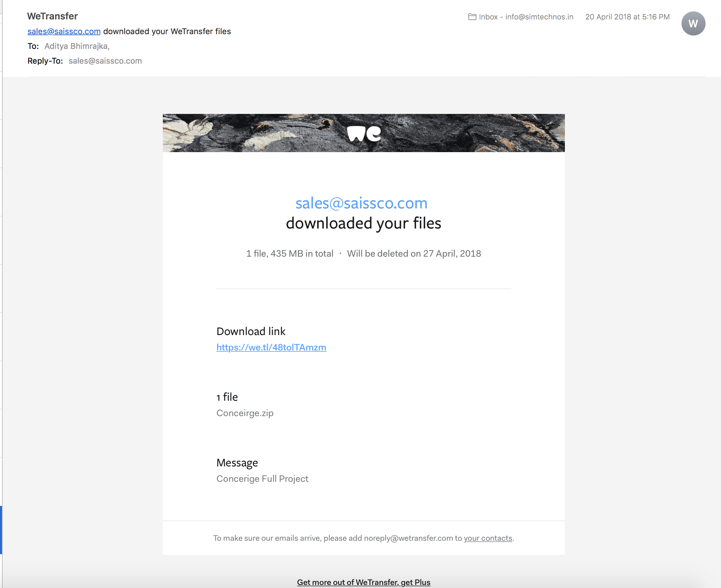The height and width of the screenshot is (588, 721).
Task: Click the 'your contacts' link
Action: [488, 538]
